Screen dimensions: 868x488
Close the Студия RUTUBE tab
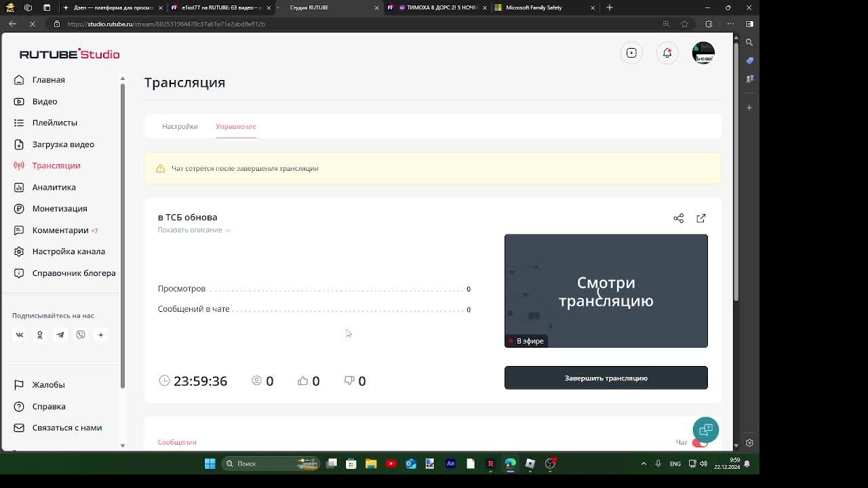click(x=376, y=7)
